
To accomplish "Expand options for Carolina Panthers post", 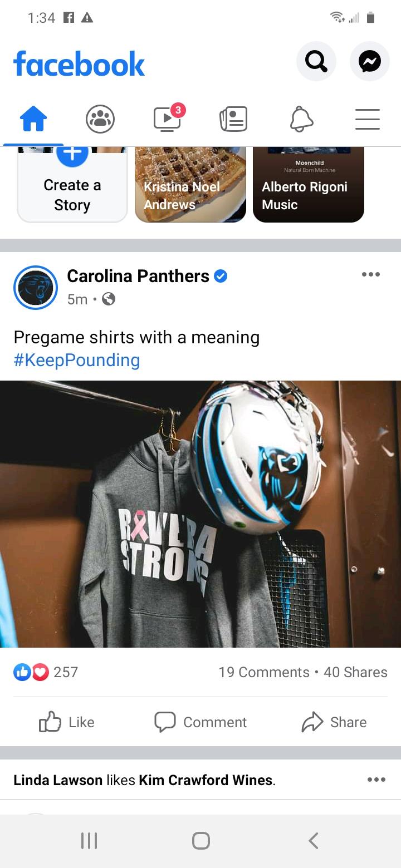I will pyautogui.click(x=371, y=274).
